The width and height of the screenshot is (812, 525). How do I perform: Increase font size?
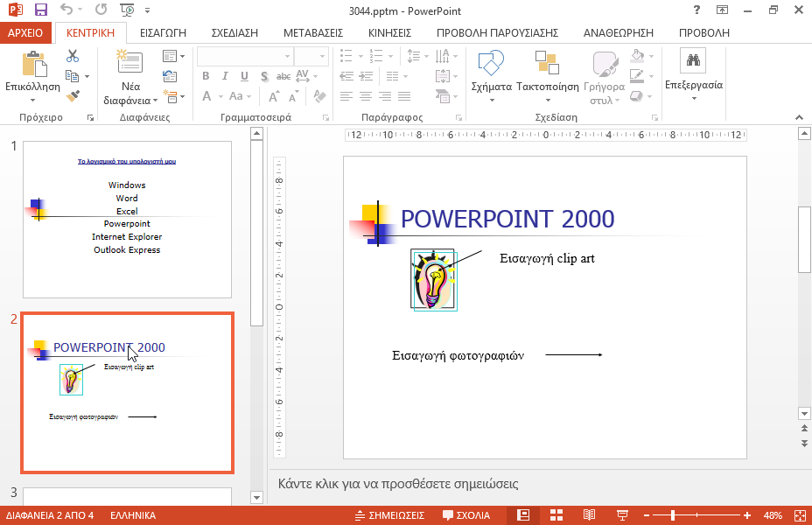pyautogui.click(x=274, y=96)
